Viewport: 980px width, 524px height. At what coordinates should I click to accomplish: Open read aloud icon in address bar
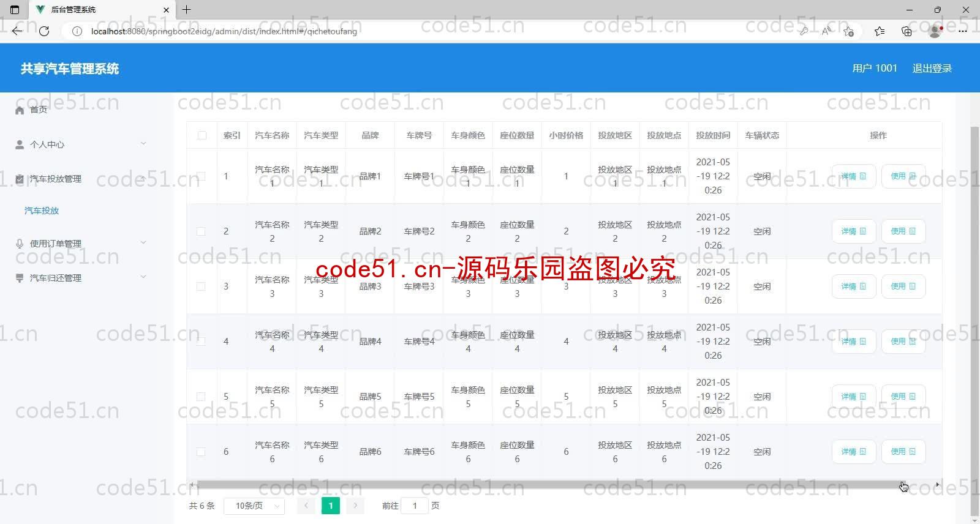(x=826, y=31)
